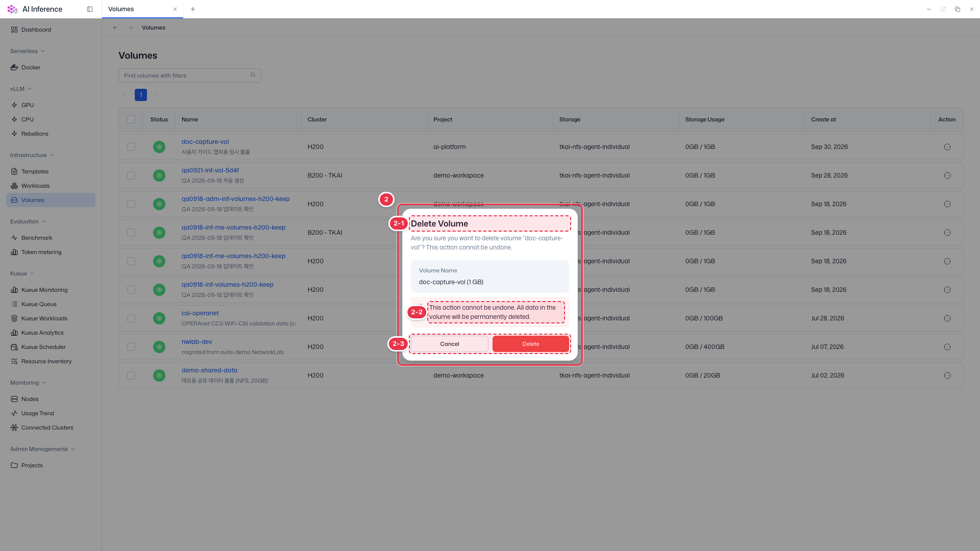Viewport: 980px width, 551px height.
Task: Collapse the Evaluation section
Action: (x=28, y=221)
